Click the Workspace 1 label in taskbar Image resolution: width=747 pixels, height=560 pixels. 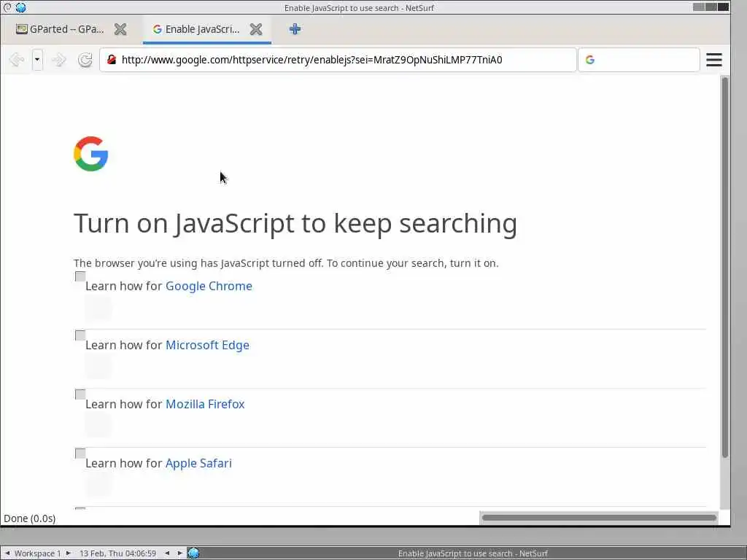(x=38, y=553)
